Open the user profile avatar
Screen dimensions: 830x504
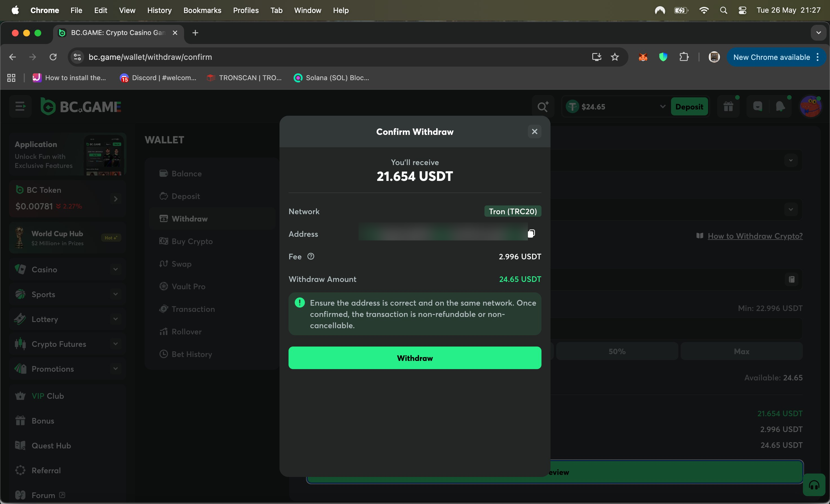(x=810, y=107)
